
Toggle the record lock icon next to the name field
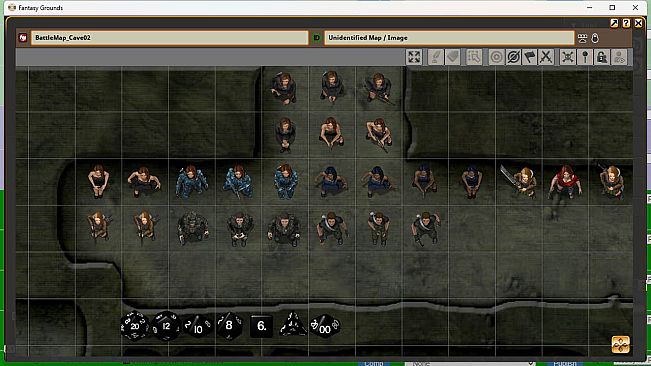pyautogui.click(x=595, y=38)
